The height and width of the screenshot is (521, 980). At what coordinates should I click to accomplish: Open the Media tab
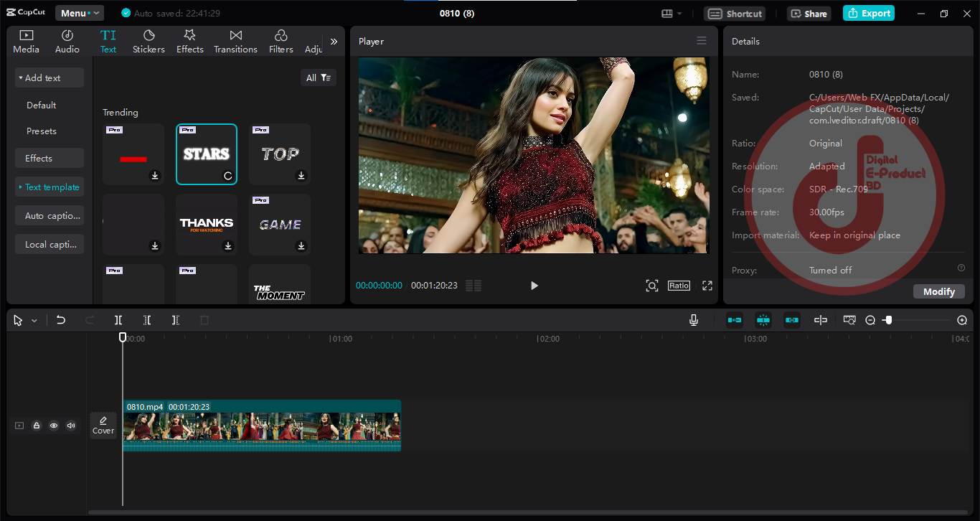click(26, 42)
